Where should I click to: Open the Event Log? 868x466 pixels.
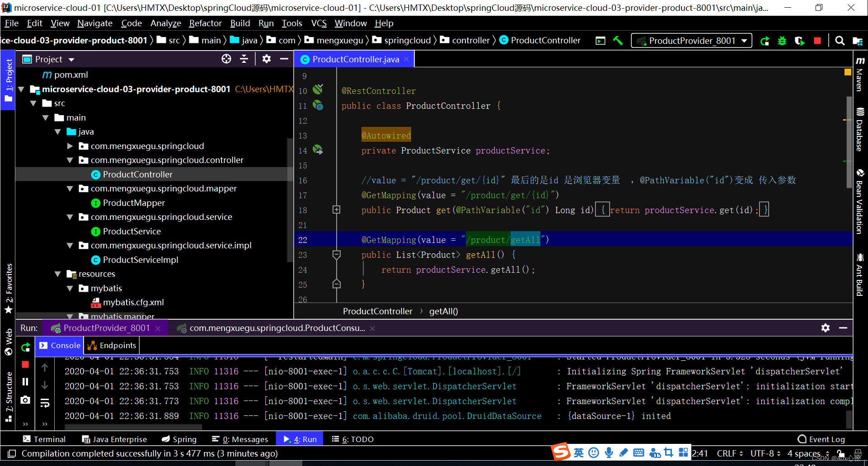tap(821, 439)
